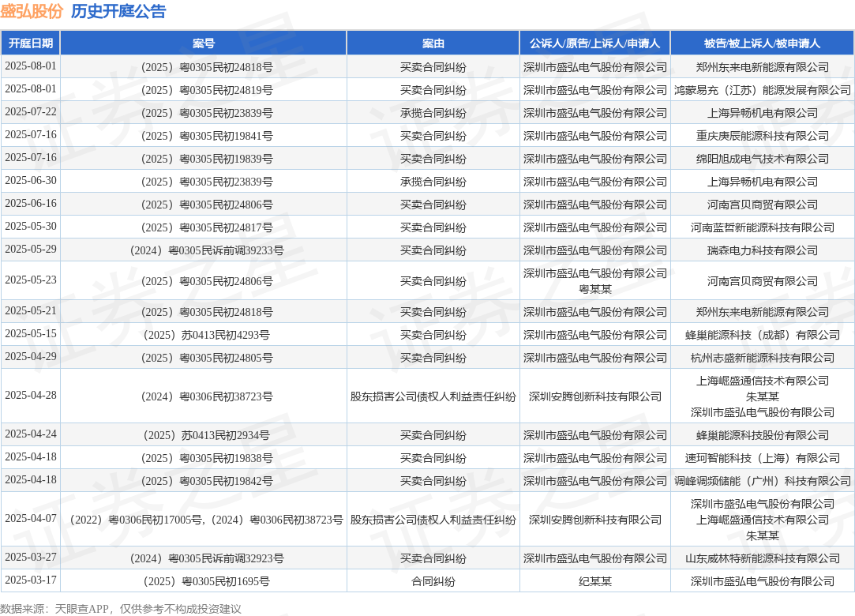Click case number 粤0305民初1695号
Image resolution: width=855 pixels, height=616 pixels.
pyautogui.click(x=206, y=581)
